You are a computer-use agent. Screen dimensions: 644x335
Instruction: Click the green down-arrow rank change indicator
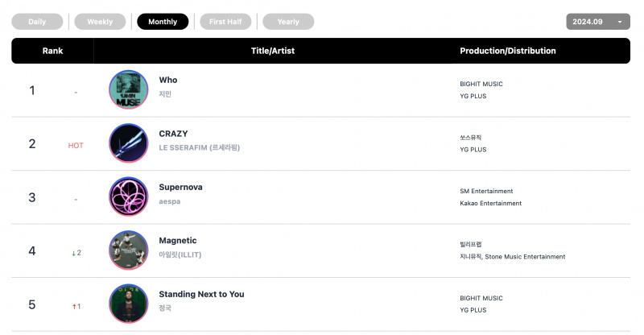pos(76,253)
